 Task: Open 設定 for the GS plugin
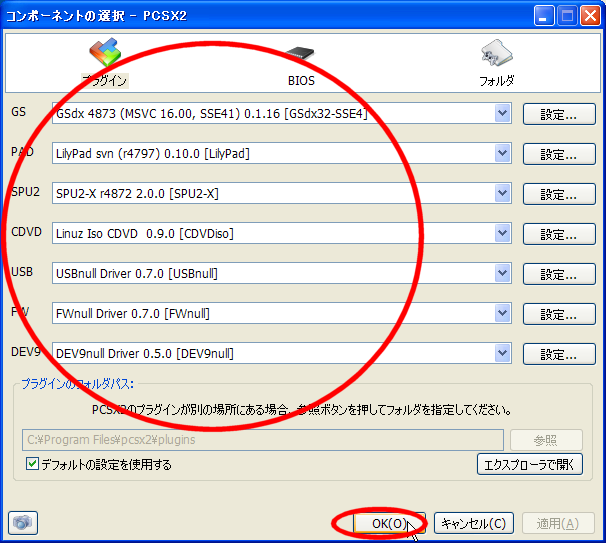559,114
